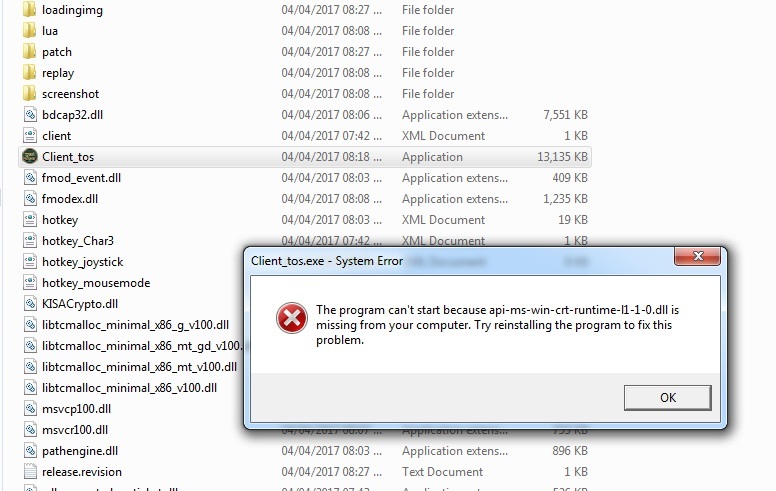Click OK in the System Error dialog
Image resolution: width=776 pixels, height=491 pixels.
(667, 397)
